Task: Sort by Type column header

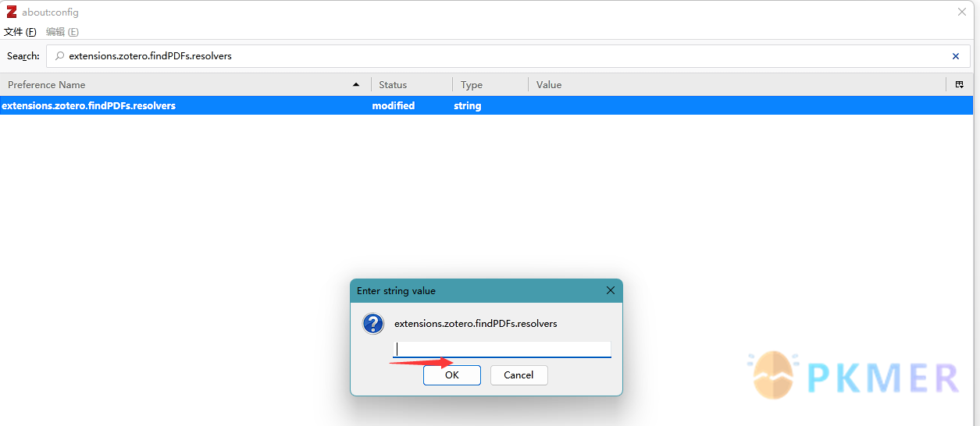Action: pyautogui.click(x=490, y=84)
